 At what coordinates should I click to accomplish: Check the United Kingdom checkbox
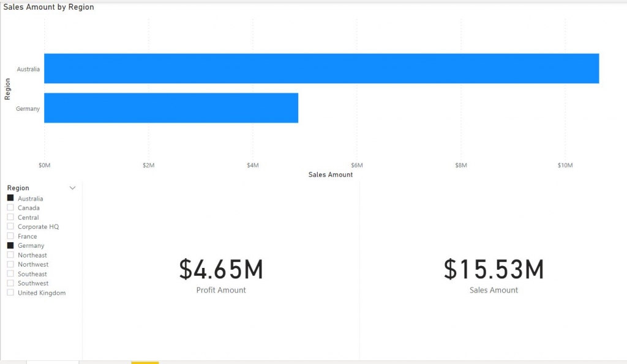pyautogui.click(x=9, y=292)
